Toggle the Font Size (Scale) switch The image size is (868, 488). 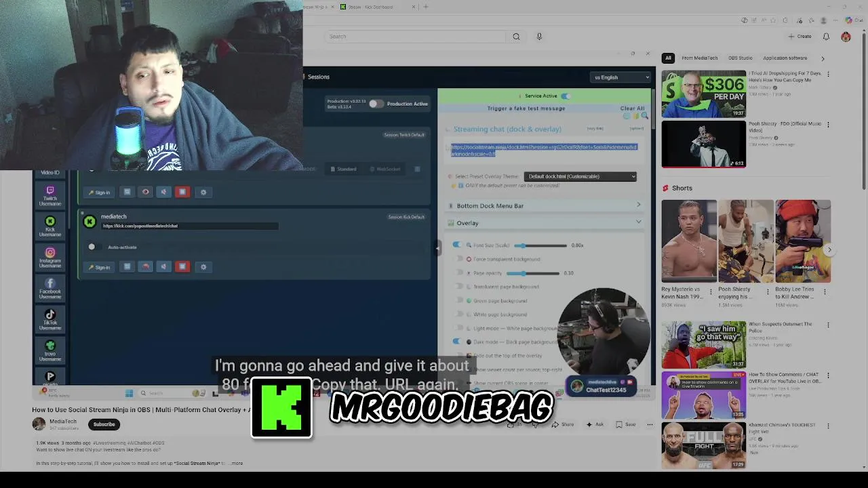(x=457, y=245)
